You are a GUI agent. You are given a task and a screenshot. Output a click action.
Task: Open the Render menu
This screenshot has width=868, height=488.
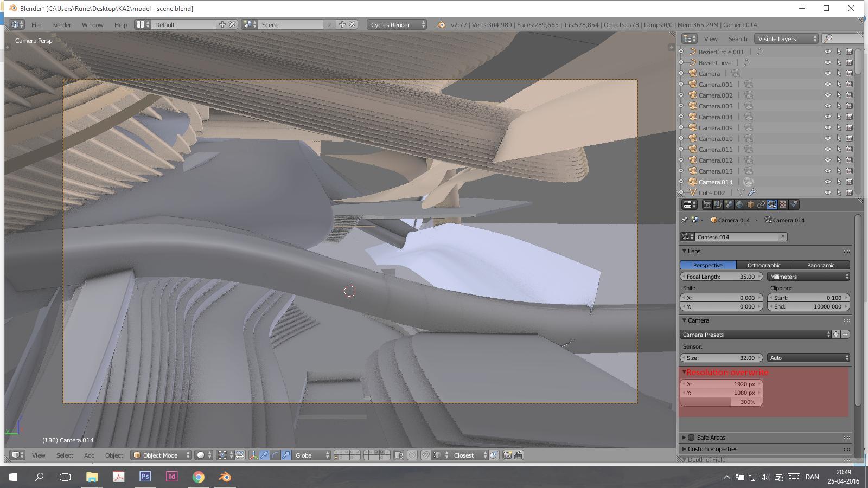pos(61,24)
